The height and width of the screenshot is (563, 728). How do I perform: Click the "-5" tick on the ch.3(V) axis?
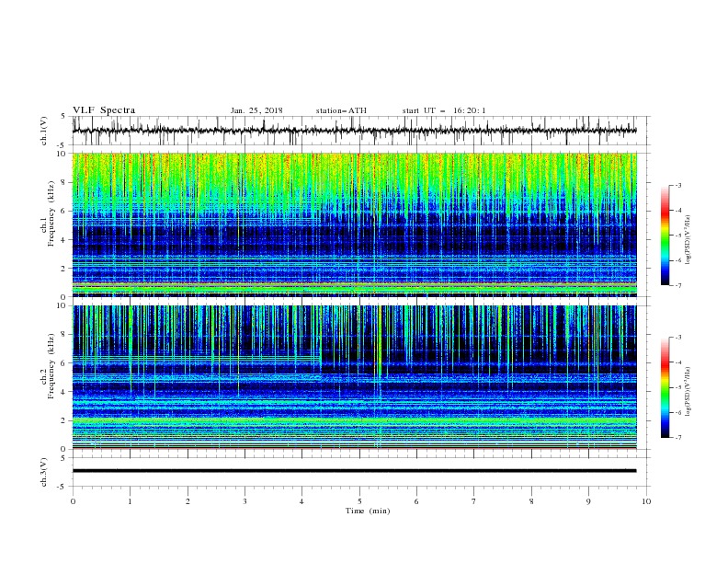[63, 487]
